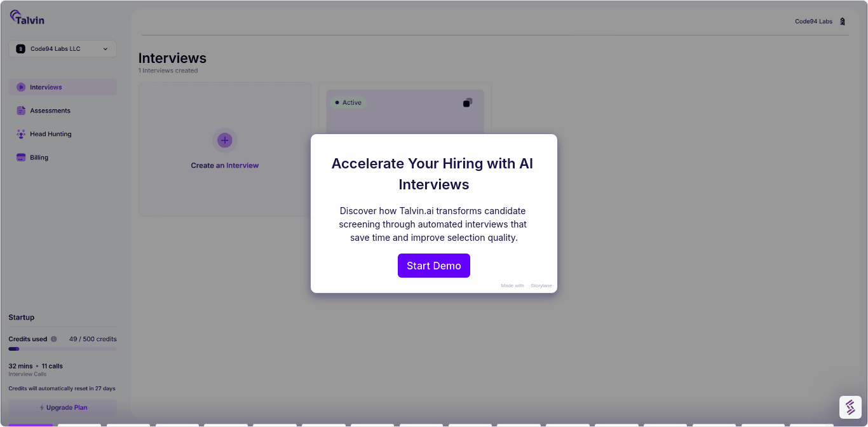
Task: Click the Credits used info icon
Action: pyautogui.click(x=53, y=339)
